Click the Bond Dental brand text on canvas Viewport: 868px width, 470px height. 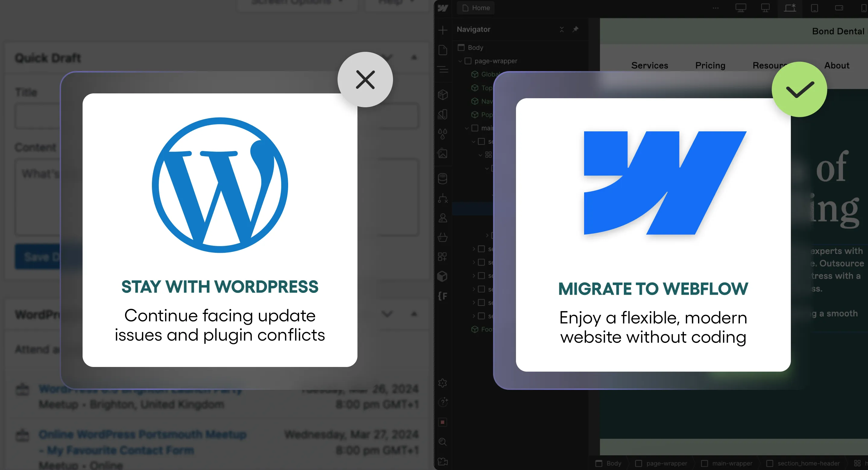coord(838,31)
